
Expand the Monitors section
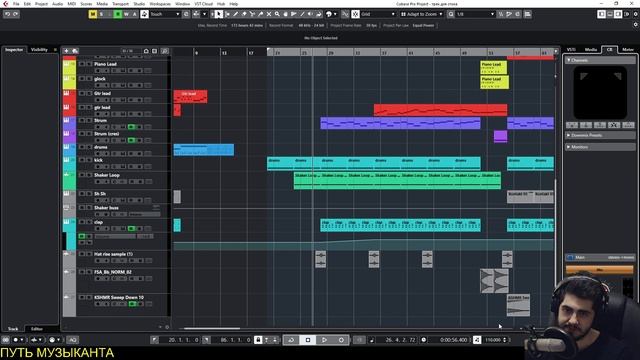[600, 147]
